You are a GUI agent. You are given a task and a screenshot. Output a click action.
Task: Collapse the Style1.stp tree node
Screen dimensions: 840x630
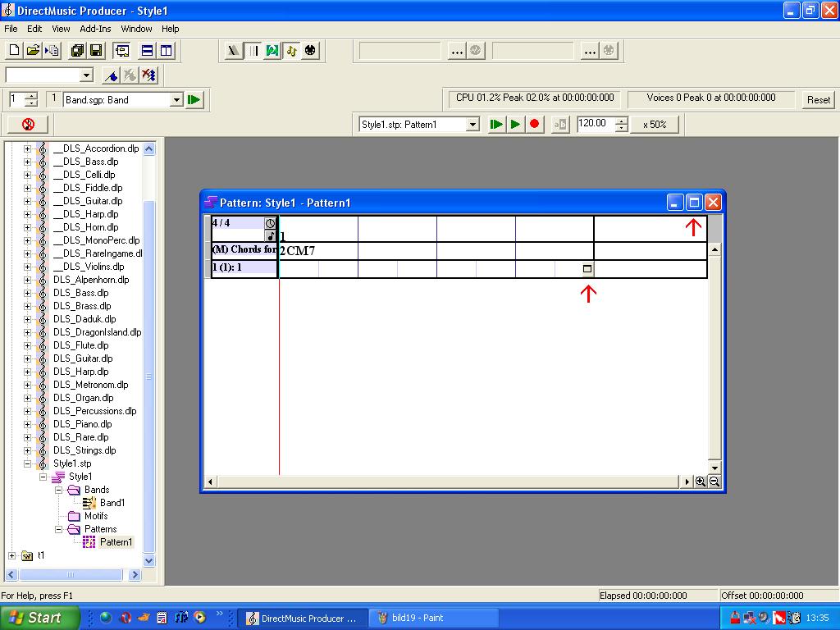pyautogui.click(x=27, y=463)
